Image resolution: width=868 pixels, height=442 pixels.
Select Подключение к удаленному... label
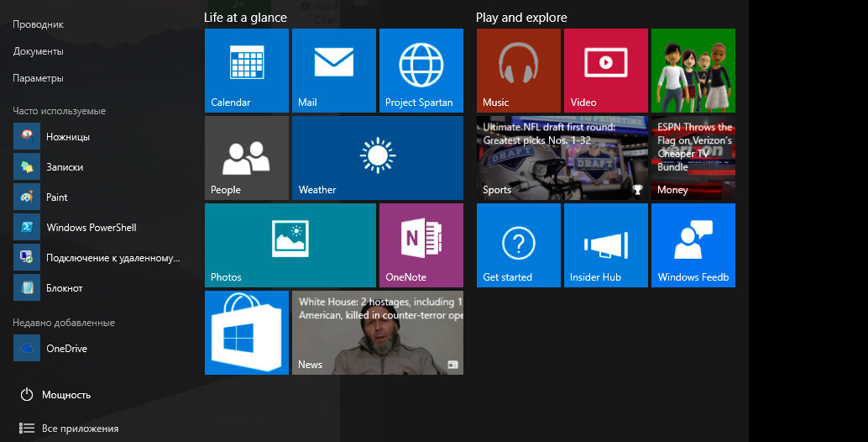pyautogui.click(x=113, y=258)
